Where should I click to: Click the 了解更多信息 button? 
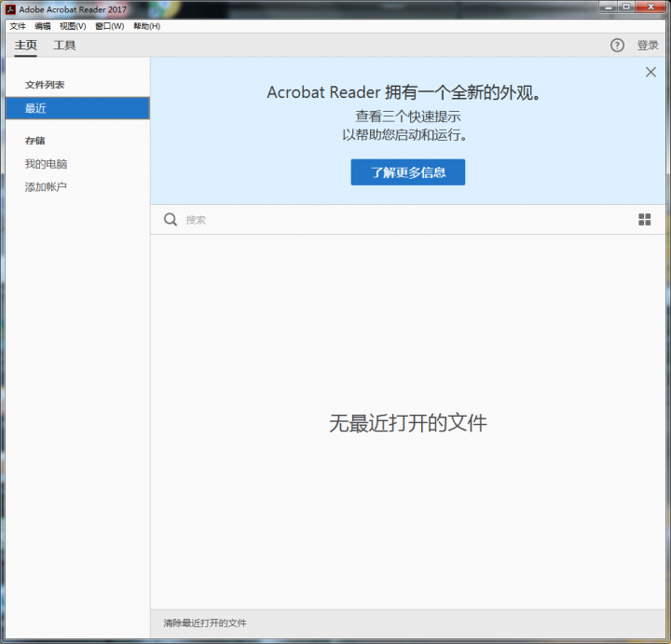click(408, 172)
